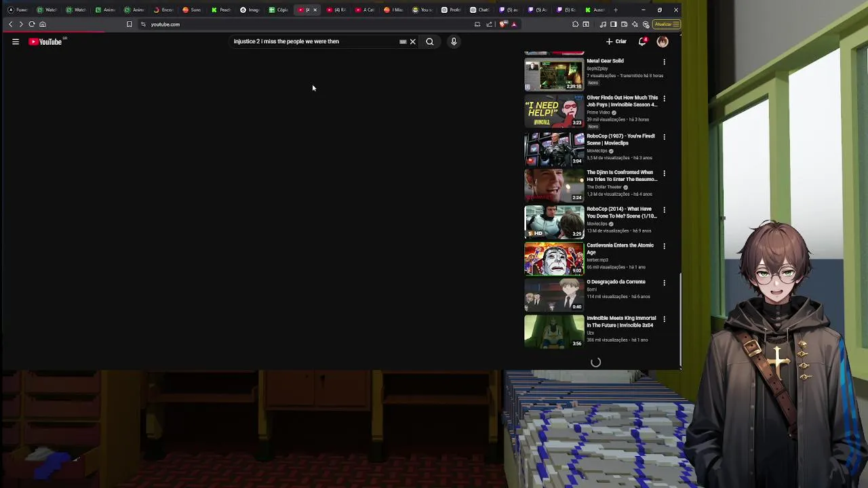Switch to the Cópia browser tab
This screenshot has width=868, height=488.
(x=278, y=10)
